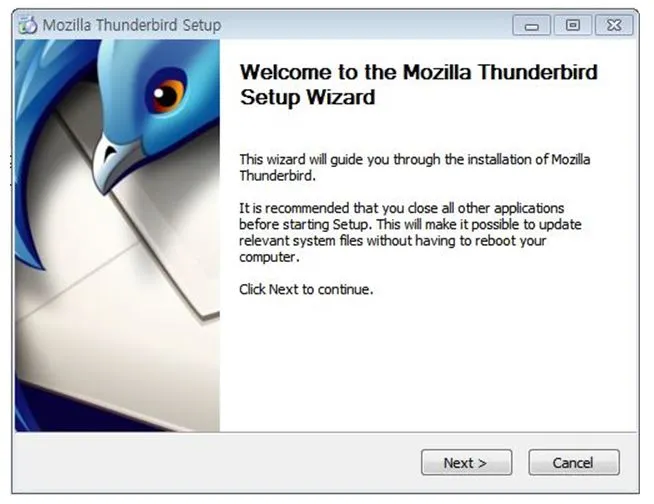Cancel the Thunderbird installation
The image size is (654, 504).
[x=574, y=462]
